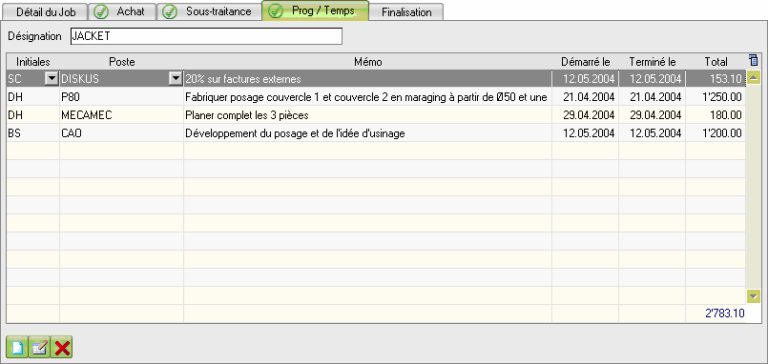Click the new entry icon button
This screenshot has width=768, height=364.
click(17, 348)
